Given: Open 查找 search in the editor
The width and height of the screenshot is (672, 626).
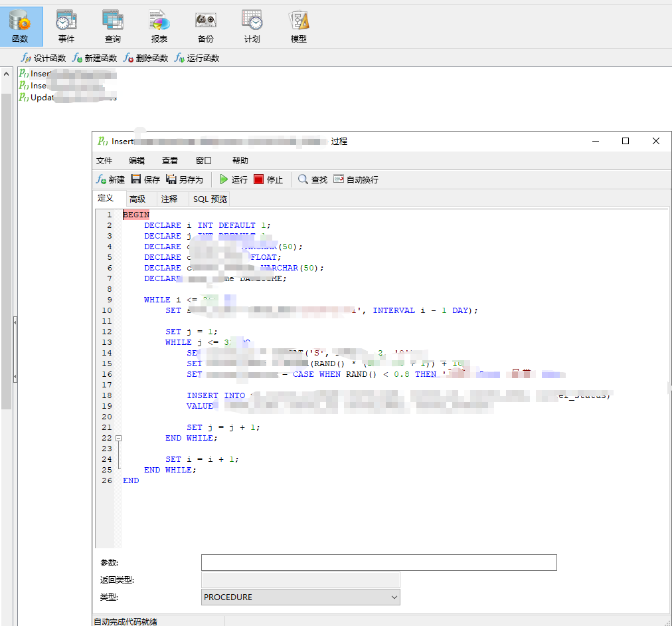Looking at the screenshot, I should pyautogui.click(x=313, y=179).
